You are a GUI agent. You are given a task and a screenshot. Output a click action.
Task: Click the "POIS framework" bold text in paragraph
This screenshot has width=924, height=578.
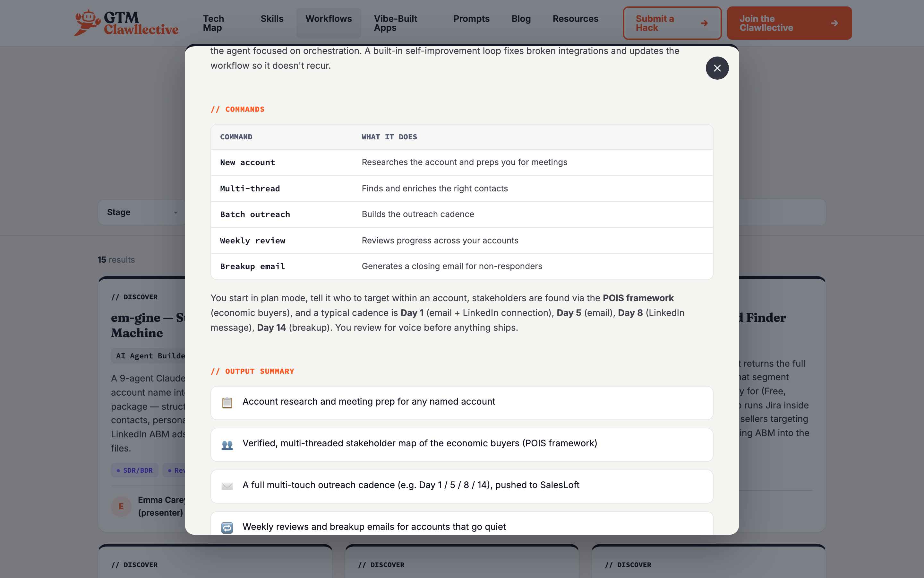click(638, 298)
